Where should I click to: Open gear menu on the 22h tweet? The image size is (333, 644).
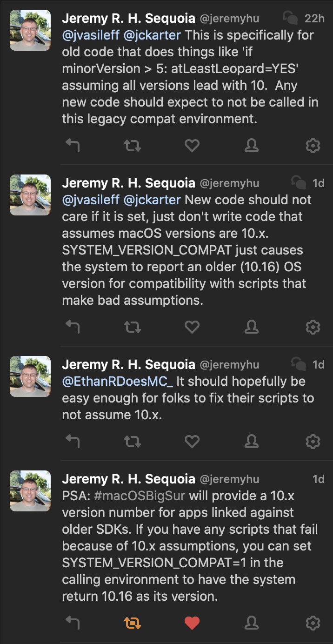313,146
